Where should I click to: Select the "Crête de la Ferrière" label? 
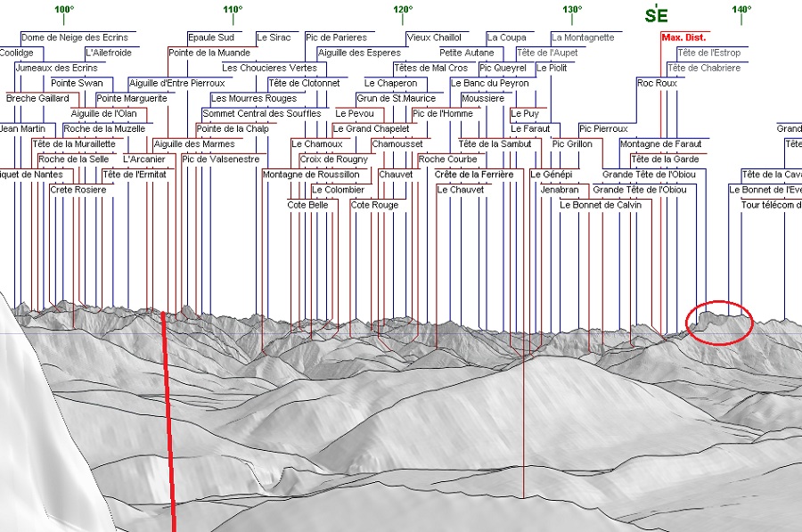(474, 175)
